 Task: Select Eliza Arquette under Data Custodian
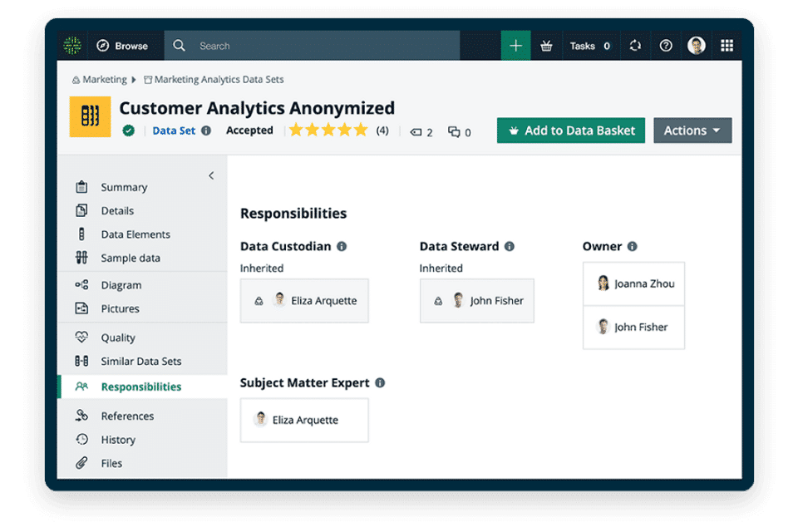coord(304,301)
